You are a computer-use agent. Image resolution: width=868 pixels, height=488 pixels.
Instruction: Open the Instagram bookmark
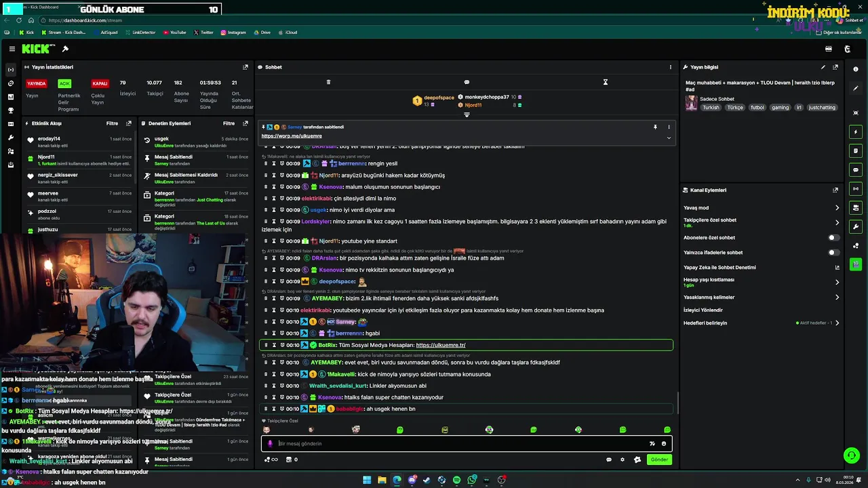pos(233,33)
